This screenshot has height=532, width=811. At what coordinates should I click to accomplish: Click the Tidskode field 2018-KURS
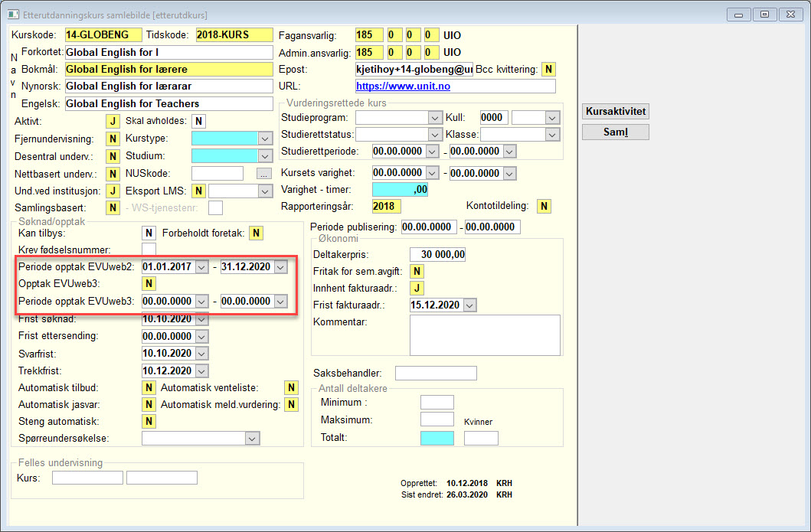coord(234,34)
